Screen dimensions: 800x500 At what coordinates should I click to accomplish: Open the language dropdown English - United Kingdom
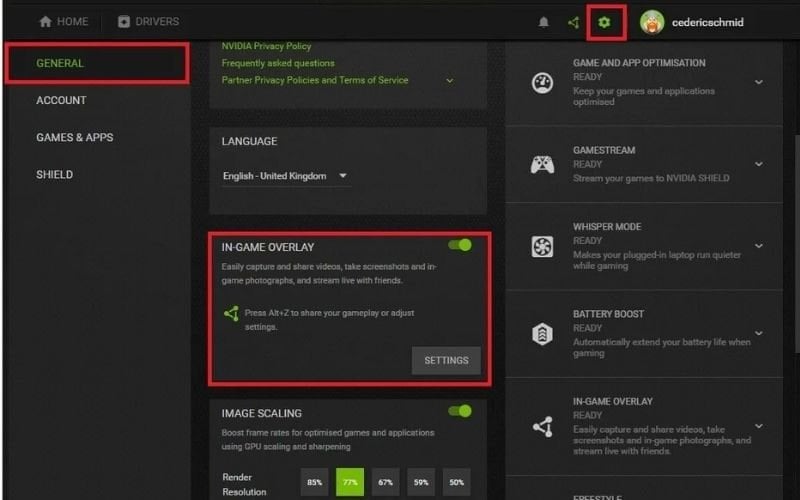(286, 176)
